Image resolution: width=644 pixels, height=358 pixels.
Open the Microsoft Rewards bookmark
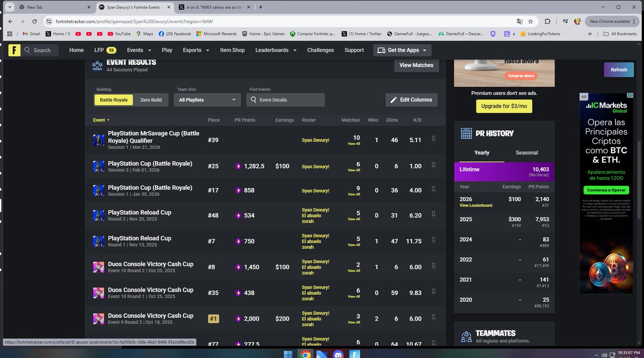point(216,34)
